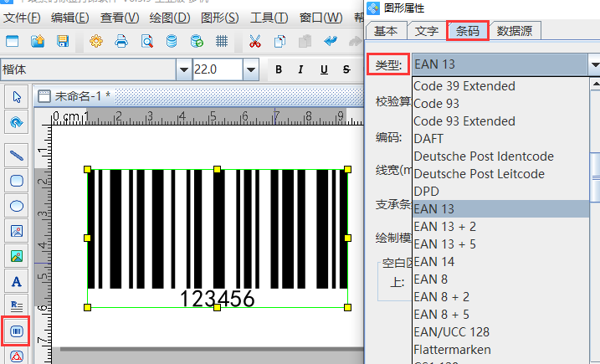Viewport: 600px width, 364px height.
Task: Click the barcode type list scrollbar thumb
Action: 596,177
